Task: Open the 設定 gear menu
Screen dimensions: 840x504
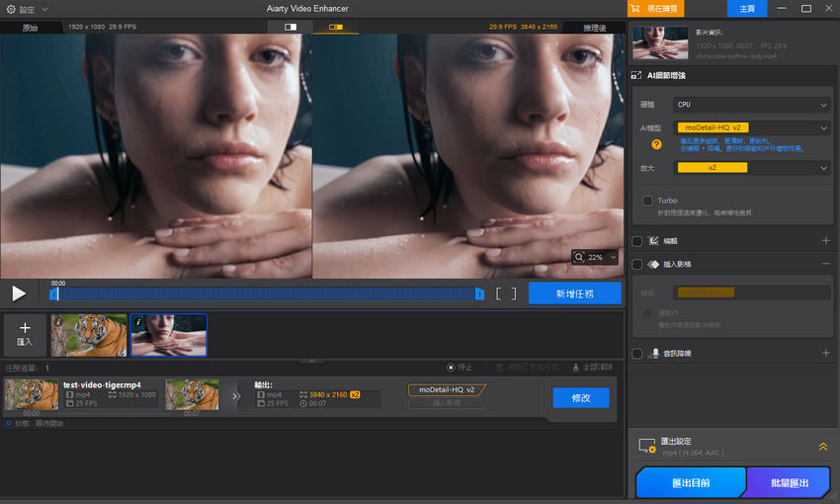Action: pos(11,9)
